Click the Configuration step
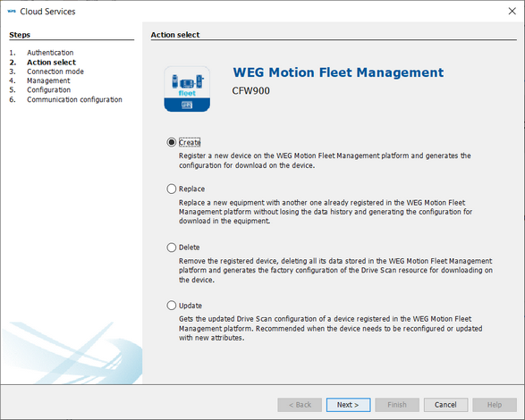 49,89
